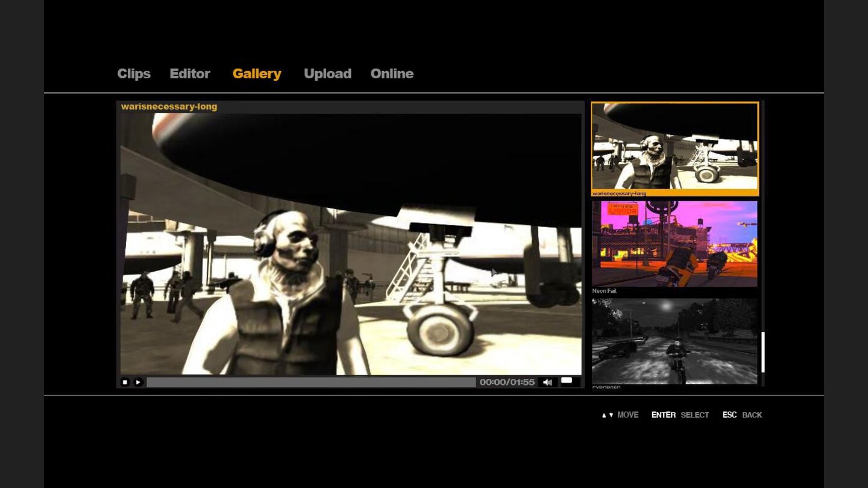Click the 00:00/01:55 time readout
The height and width of the screenshot is (488, 868).
tap(507, 382)
